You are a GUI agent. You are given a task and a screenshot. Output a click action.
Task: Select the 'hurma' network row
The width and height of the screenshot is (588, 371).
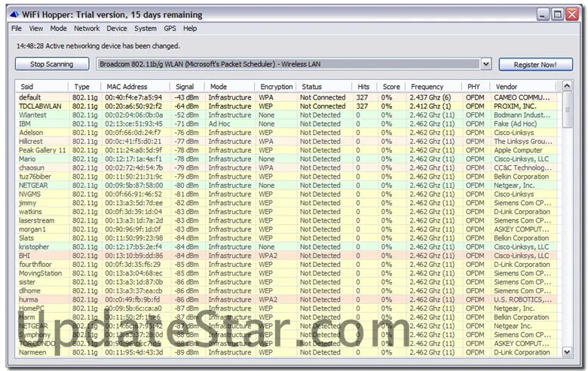289,299
